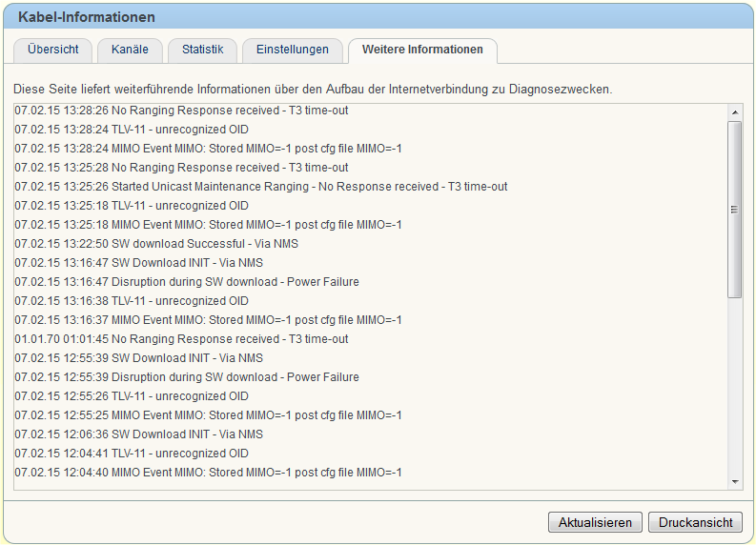Select the 01.01.70 01:01:45 No Ranging Response entry
Viewport: 756px width, 545px height.
[x=181, y=339]
